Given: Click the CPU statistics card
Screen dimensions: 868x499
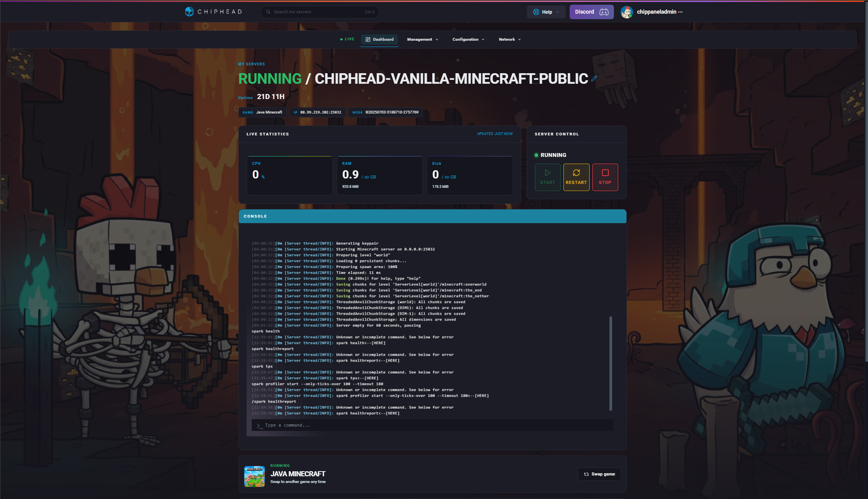Looking at the screenshot, I should (x=290, y=175).
